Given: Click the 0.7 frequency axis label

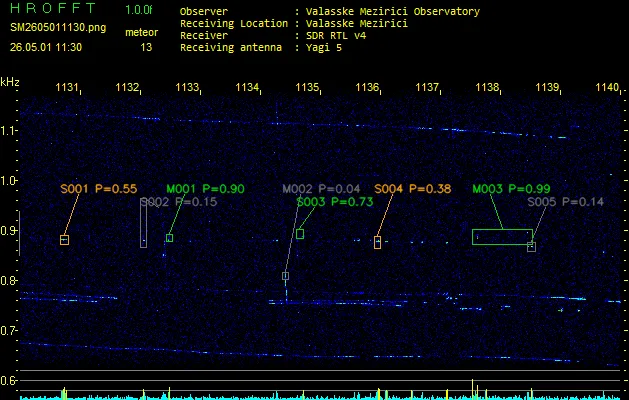Looking at the screenshot, I should tap(8, 331).
